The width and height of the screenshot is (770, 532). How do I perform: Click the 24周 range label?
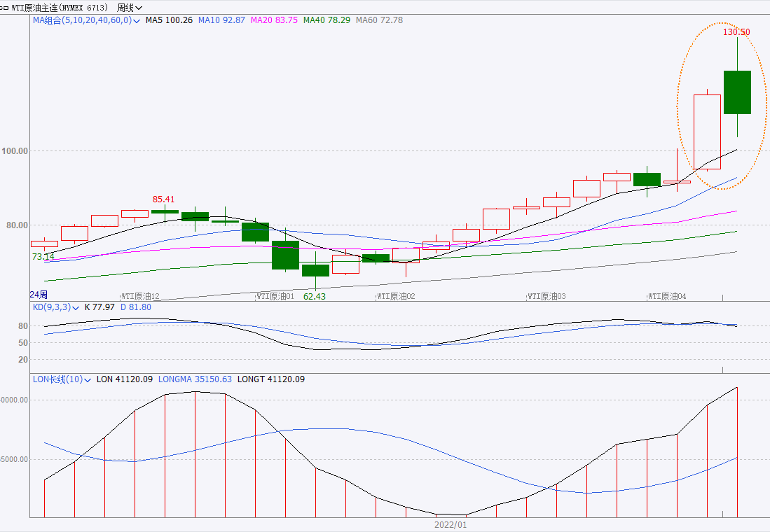(x=39, y=295)
